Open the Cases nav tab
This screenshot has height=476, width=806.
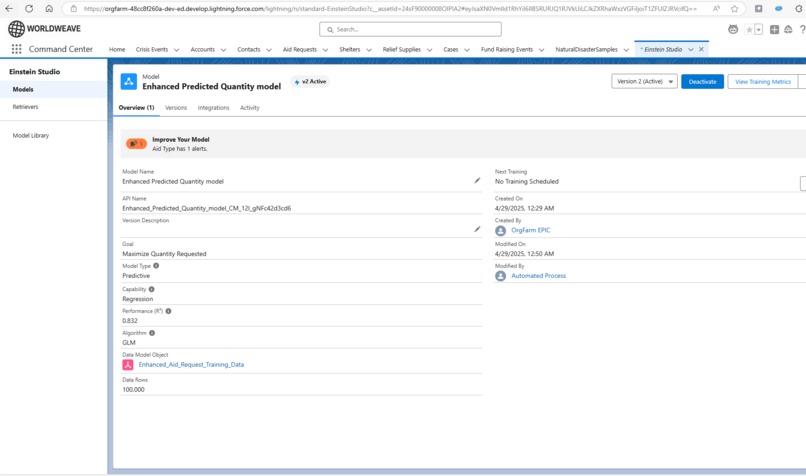pyautogui.click(x=451, y=49)
